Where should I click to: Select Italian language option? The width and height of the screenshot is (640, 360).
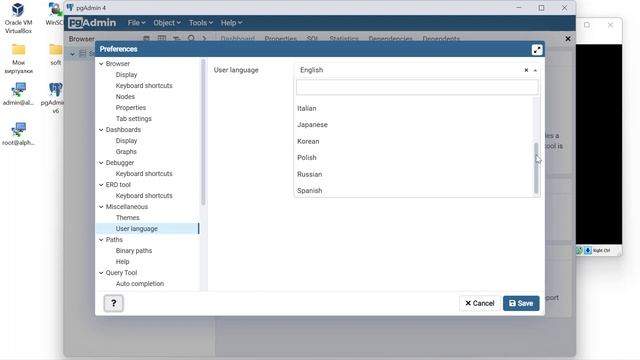pyautogui.click(x=414, y=108)
